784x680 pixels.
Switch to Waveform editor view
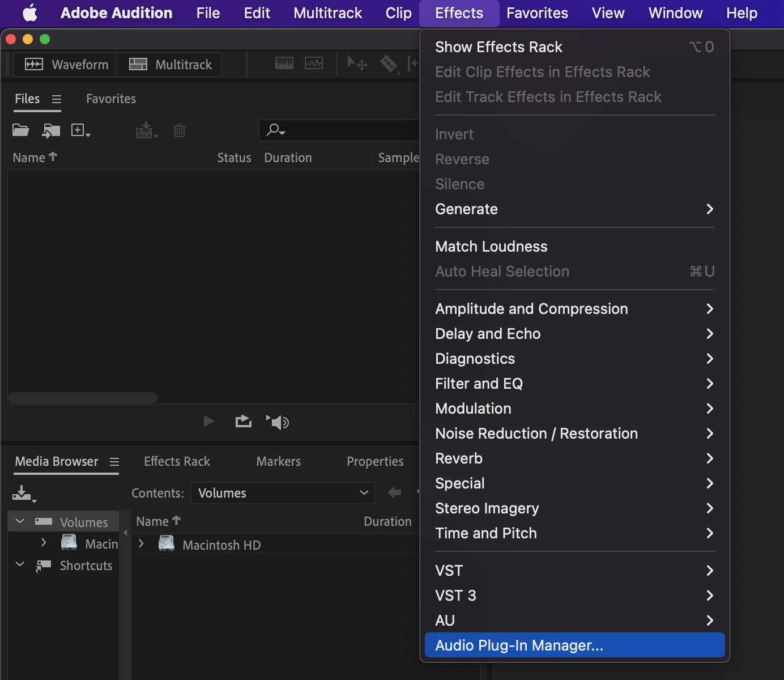pos(66,65)
